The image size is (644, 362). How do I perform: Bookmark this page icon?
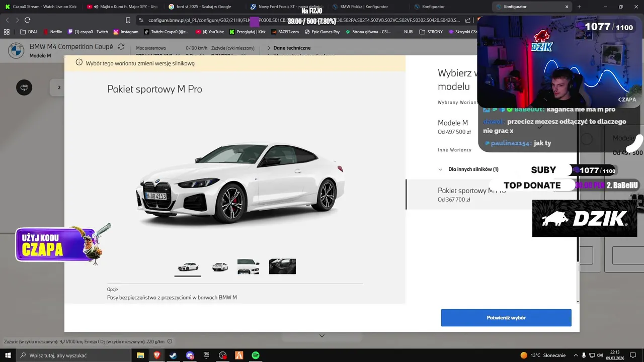[128, 20]
